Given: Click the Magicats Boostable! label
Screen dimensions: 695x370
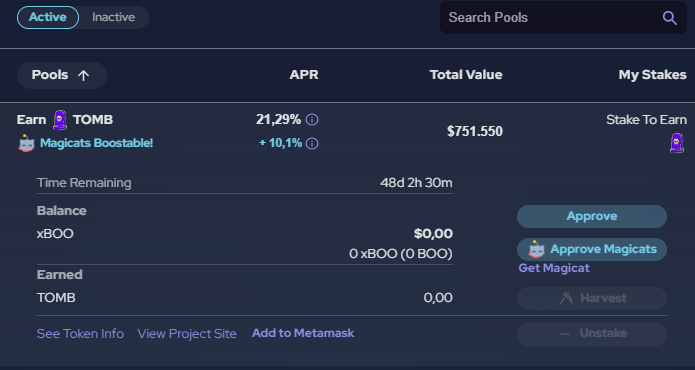Looking at the screenshot, I should pyautogui.click(x=97, y=143).
